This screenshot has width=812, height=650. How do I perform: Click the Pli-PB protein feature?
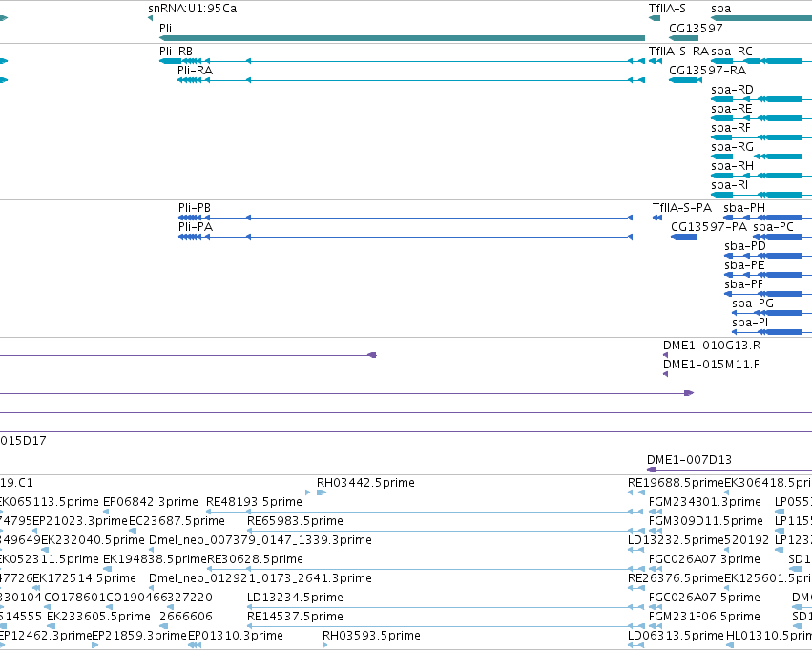click(x=406, y=218)
